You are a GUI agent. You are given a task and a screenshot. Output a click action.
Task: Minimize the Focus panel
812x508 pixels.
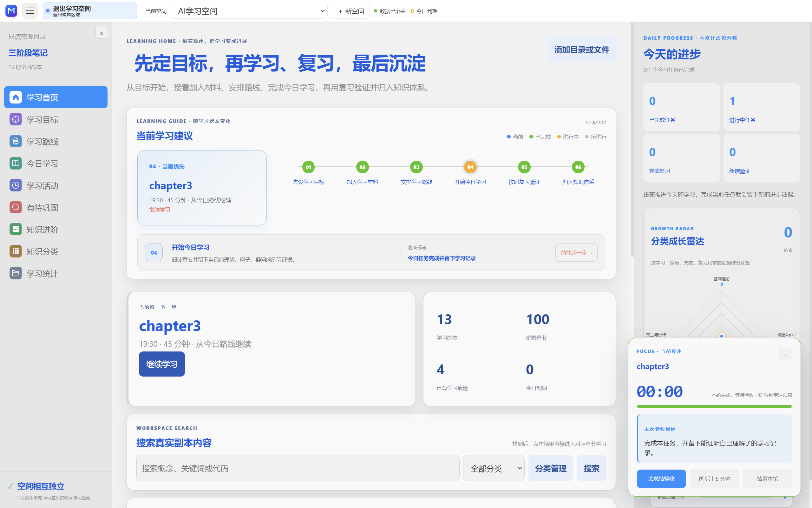tap(785, 354)
